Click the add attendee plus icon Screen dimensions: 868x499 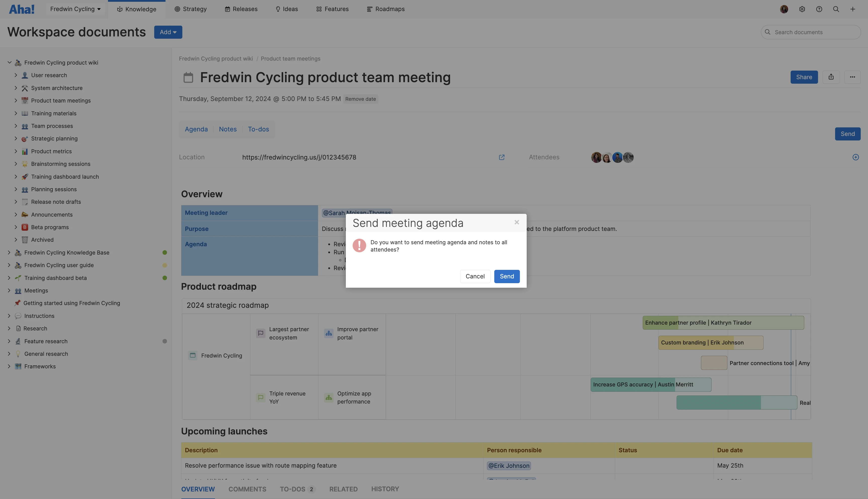(856, 157)
